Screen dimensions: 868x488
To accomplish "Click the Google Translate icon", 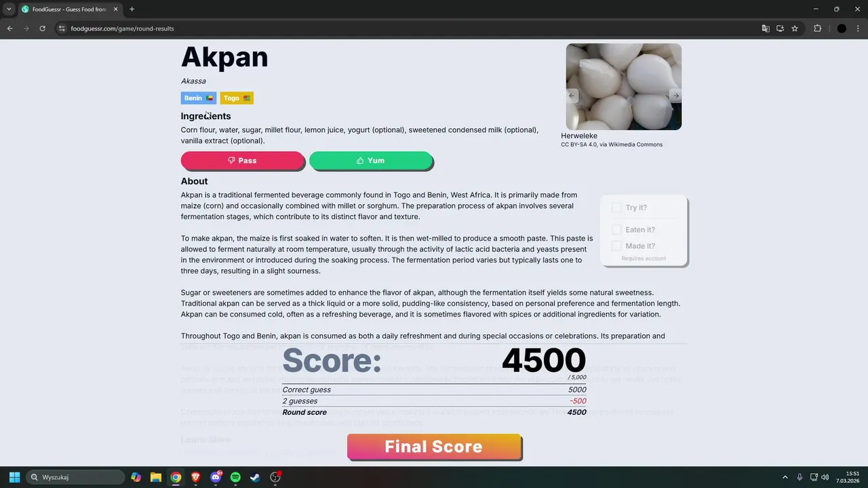I will pyautogui.click(x=766, y=28).
